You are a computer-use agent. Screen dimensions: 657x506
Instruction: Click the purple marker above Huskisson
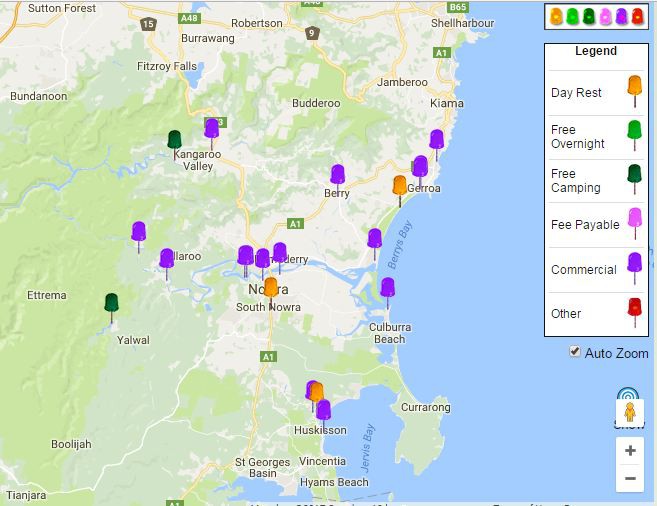coord(323,410)
